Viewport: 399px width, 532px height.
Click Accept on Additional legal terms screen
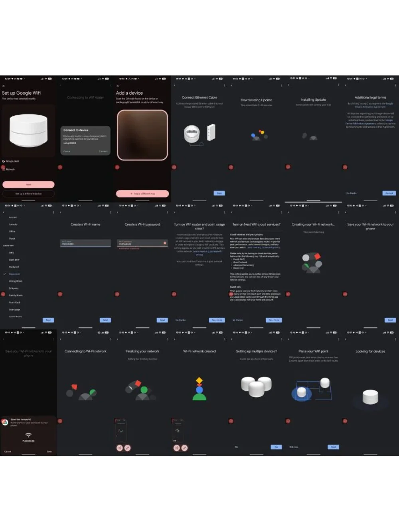click(389, 193)
